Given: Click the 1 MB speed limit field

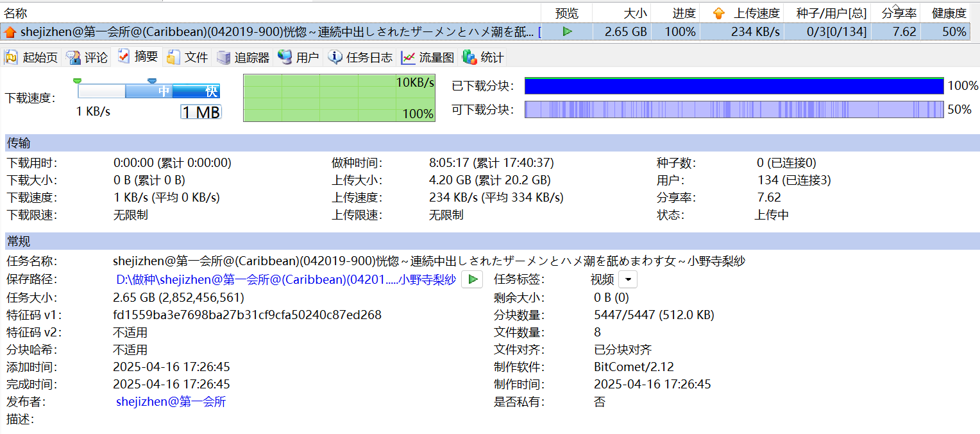Looking at the screenshot, I should click(x=201, y=112).
